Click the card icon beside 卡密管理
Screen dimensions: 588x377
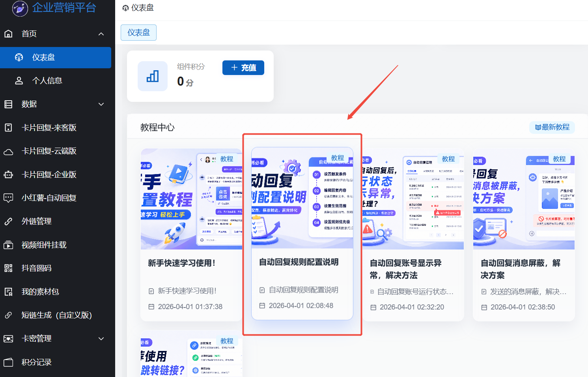click(x=8, y=339)
